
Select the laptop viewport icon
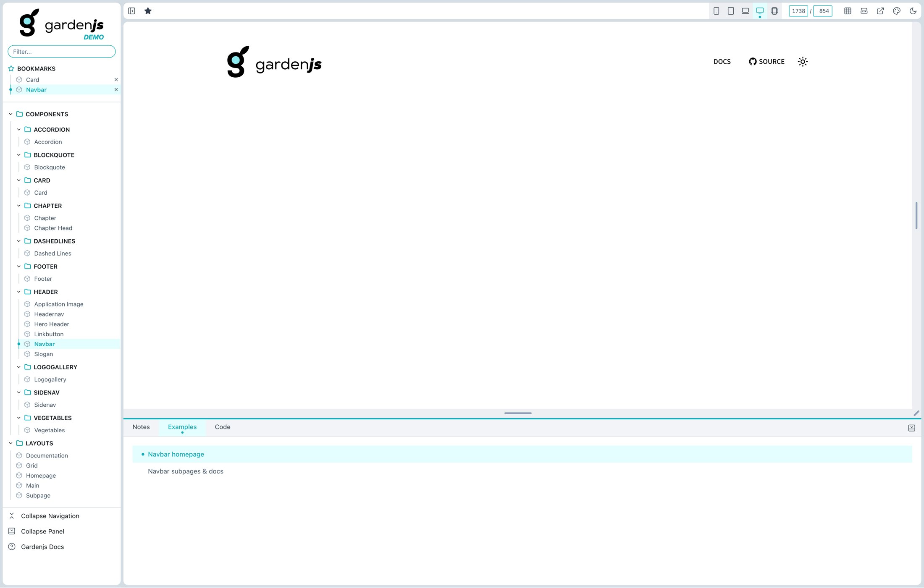[x=745, y=11]
